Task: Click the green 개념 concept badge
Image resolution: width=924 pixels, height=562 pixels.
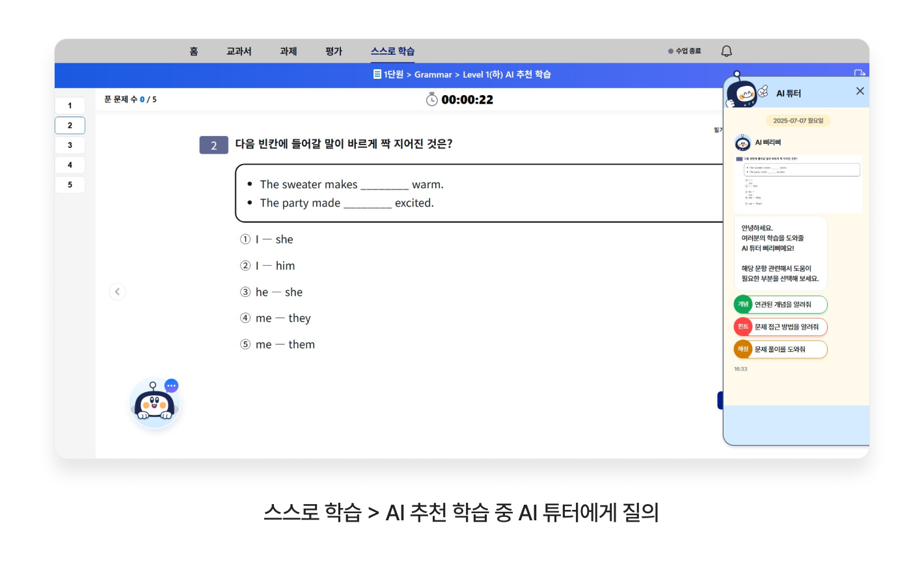Action: coord(742,305)
